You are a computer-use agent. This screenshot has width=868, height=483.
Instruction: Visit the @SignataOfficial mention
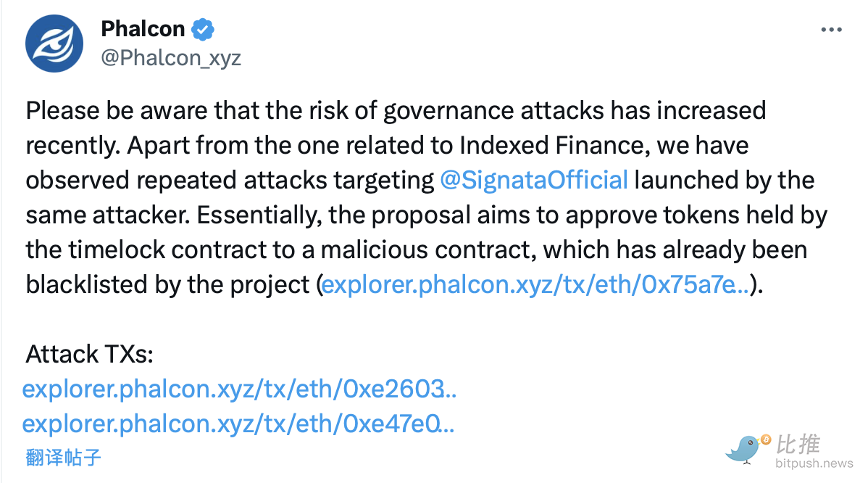[534, 180]
